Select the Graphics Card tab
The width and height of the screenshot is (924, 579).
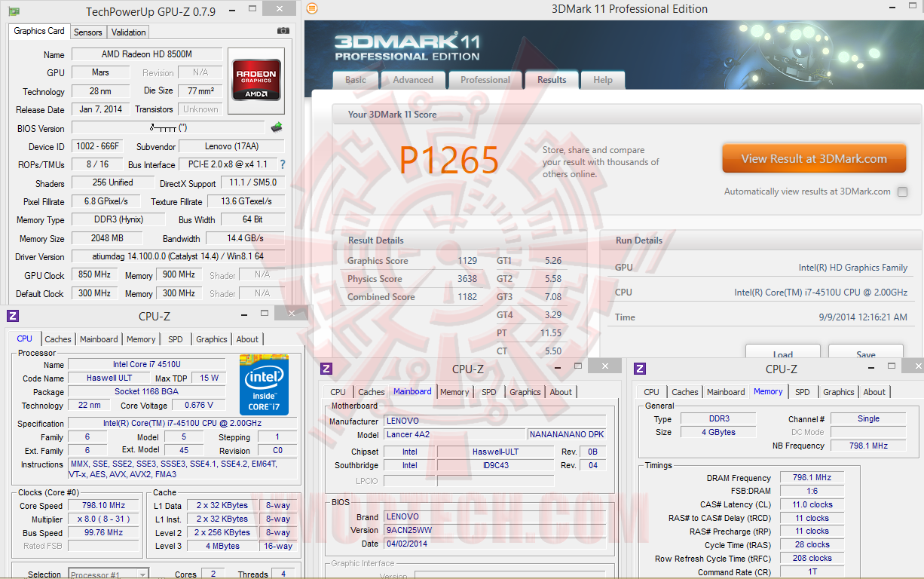39,31
